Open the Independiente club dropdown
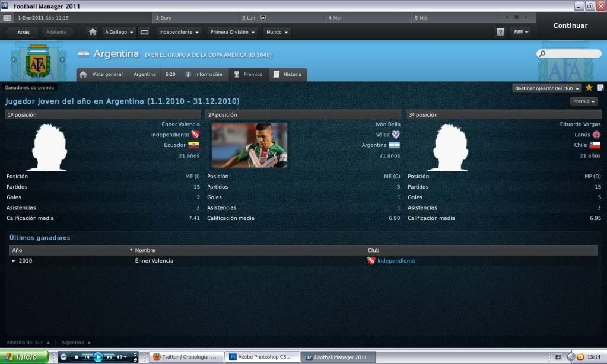Viewport: 607px width, 364px height. [179, 32]
